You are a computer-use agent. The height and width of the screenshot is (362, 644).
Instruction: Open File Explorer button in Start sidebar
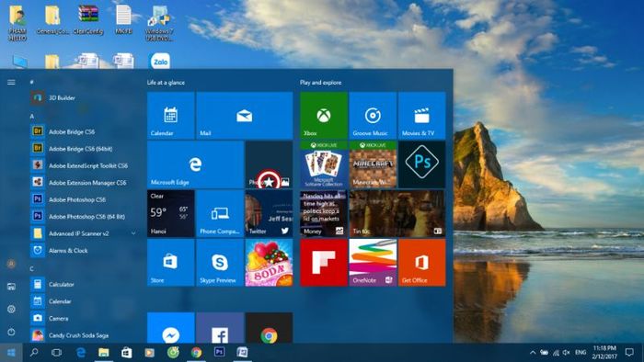tap(11, 286)
